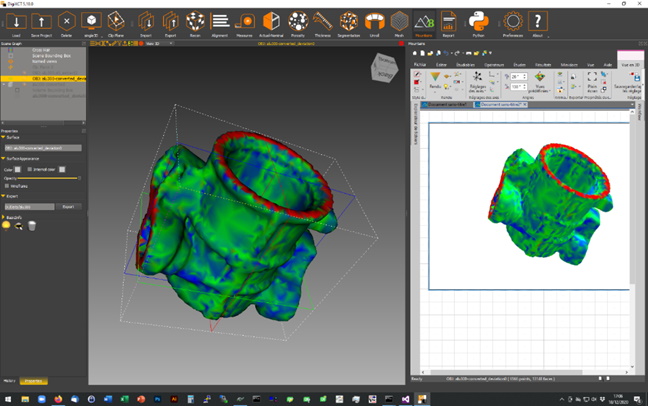Open the Alignment tool
The height and width of the screenshot is (406, 648).
pyautogui.click(x=220, y=21)
